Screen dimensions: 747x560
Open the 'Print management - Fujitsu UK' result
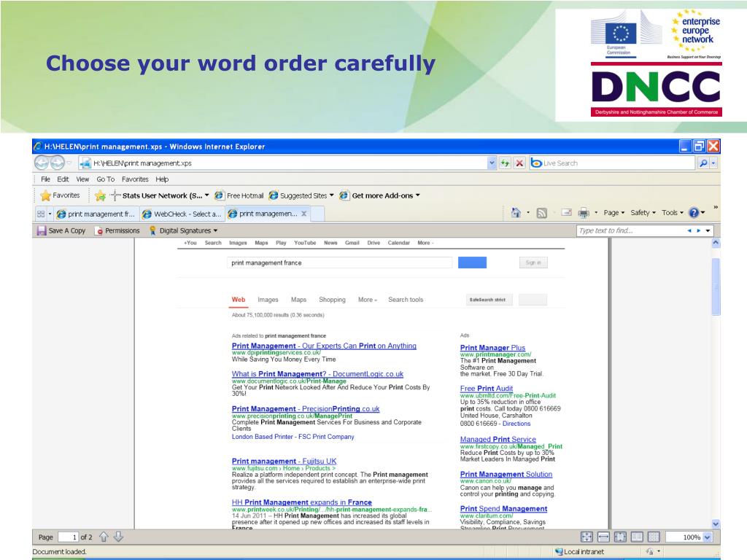(x=284, y=461)
